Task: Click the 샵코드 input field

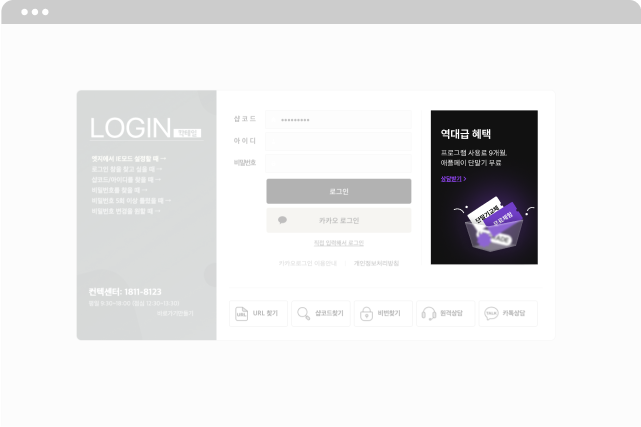Action: 338,120
